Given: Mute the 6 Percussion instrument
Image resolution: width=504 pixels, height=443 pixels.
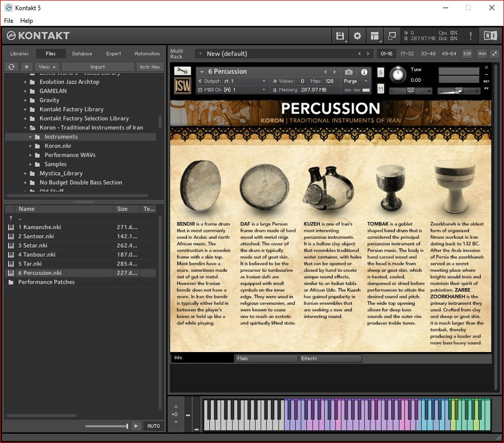Looking at the screenshot, I should tap(380, 88).
